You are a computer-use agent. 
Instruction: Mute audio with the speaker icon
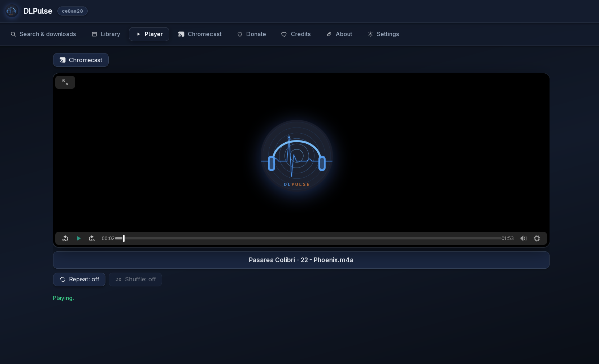524,238
